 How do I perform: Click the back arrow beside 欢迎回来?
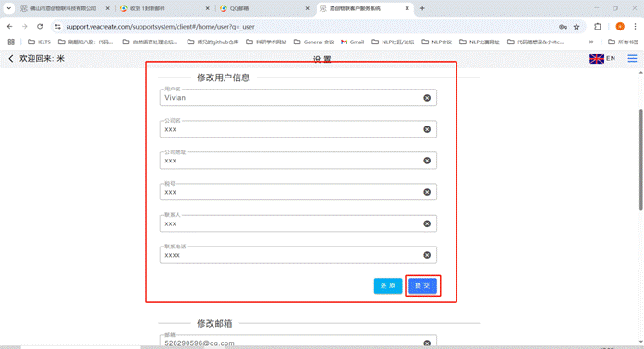pos(11,59)
